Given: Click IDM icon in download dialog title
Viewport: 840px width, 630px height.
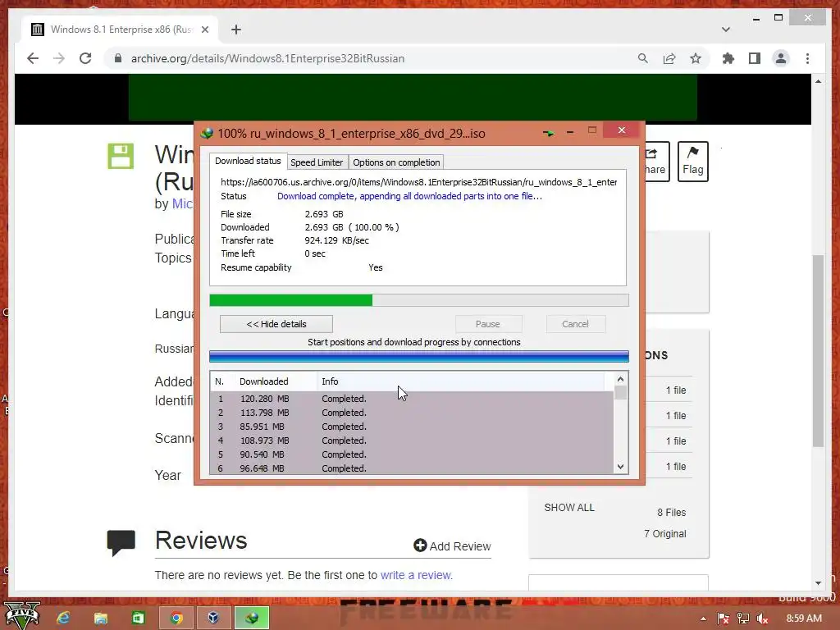Looking at the screenshot, I should (x=207, y=134).
